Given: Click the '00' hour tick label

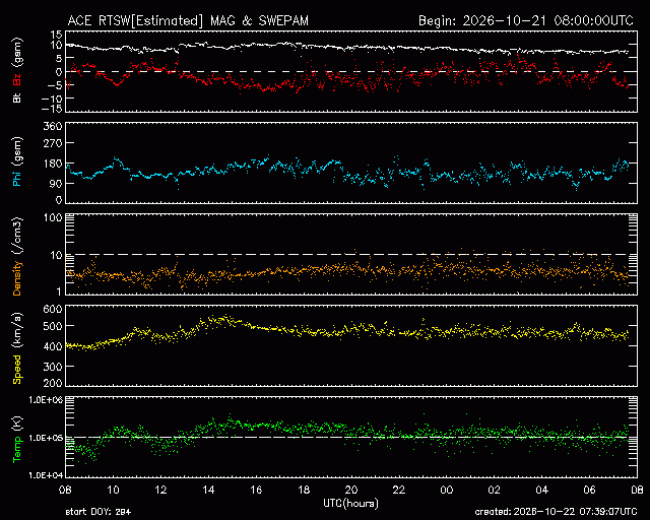Looking at the screenshot, I should pos(446,490).
